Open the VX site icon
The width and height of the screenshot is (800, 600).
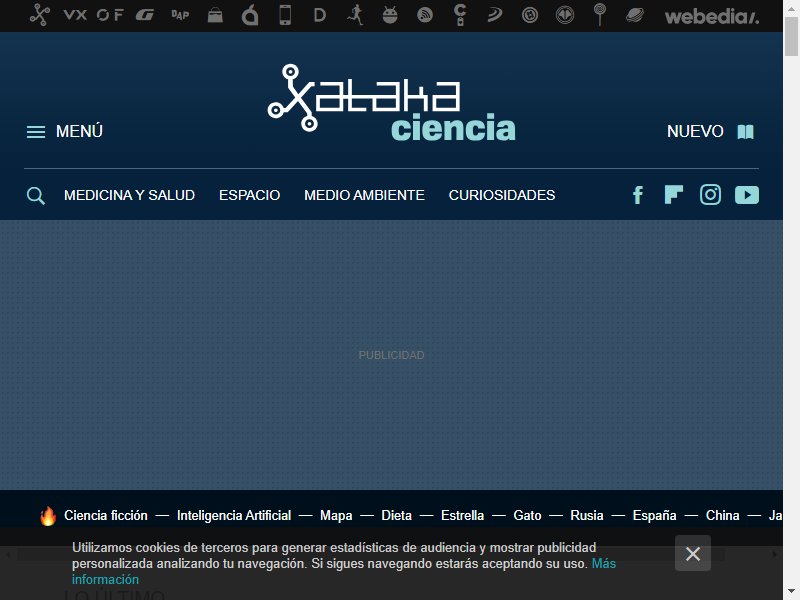74,15
